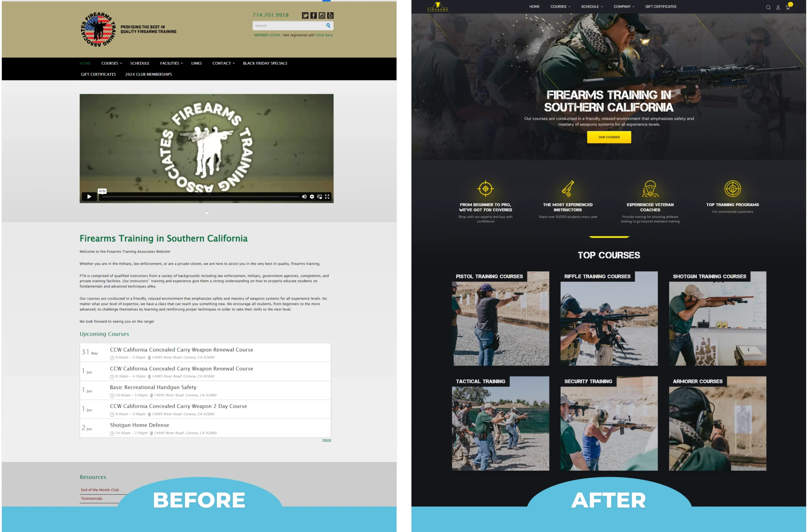Click the MEMBER LOGIN toggle link

coord(267,35)
